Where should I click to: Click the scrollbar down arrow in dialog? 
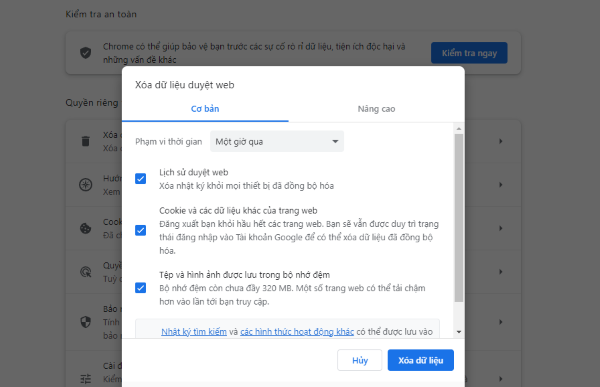[x=459, y=332]
